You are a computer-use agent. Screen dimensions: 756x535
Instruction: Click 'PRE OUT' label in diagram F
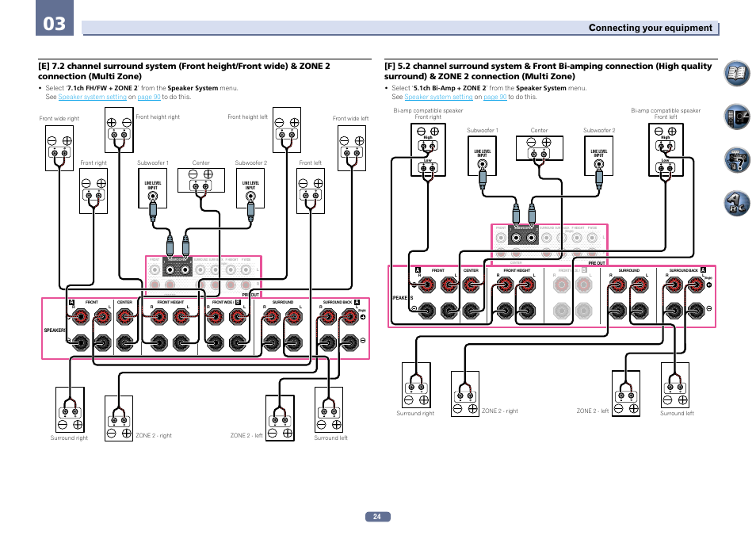pos(597,263)
